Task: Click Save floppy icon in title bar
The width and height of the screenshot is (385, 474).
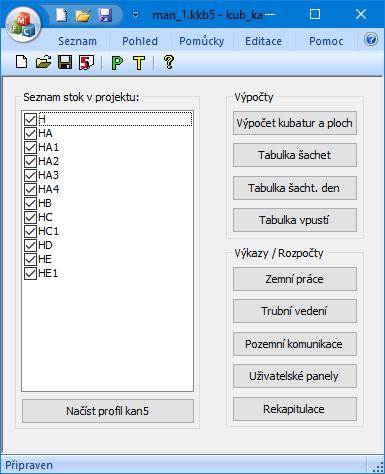Action: pos(105,15)
